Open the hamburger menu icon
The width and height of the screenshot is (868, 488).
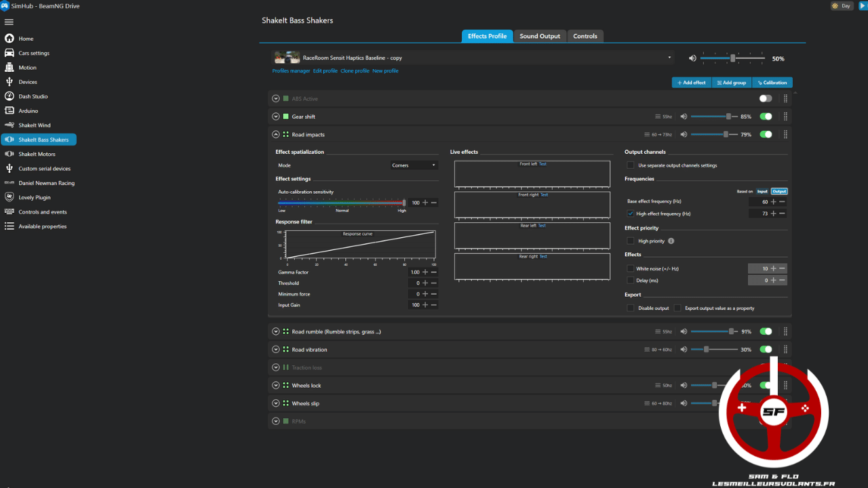(x=9, y=22)
